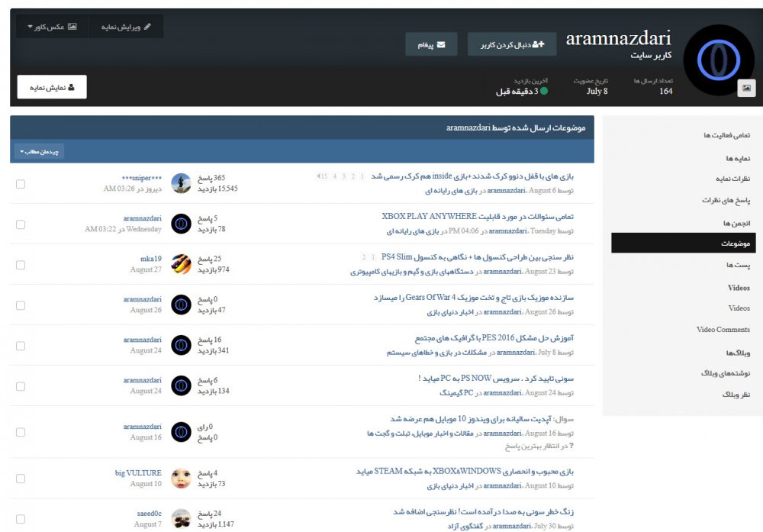
Task: Click the ***sniper*** user avatar
Action: (181, 183)
